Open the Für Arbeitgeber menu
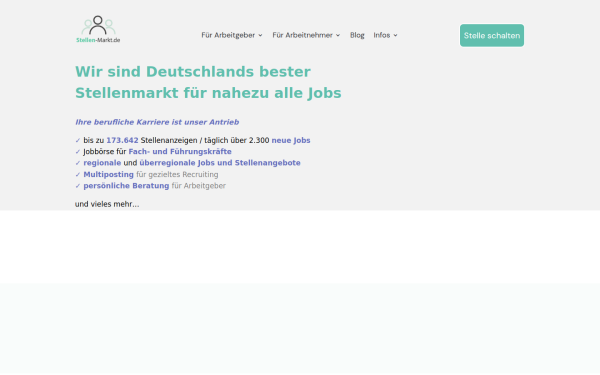 pos(228,35)
